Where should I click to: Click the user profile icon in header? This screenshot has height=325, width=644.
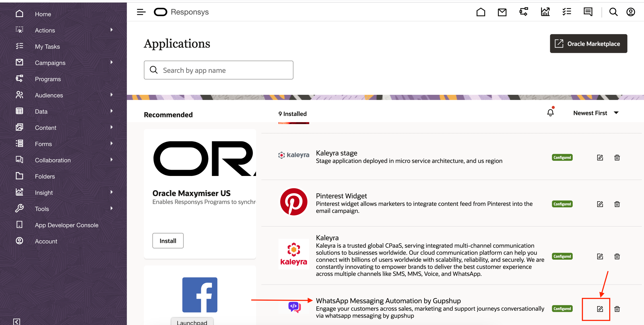[x=631, y=12]
